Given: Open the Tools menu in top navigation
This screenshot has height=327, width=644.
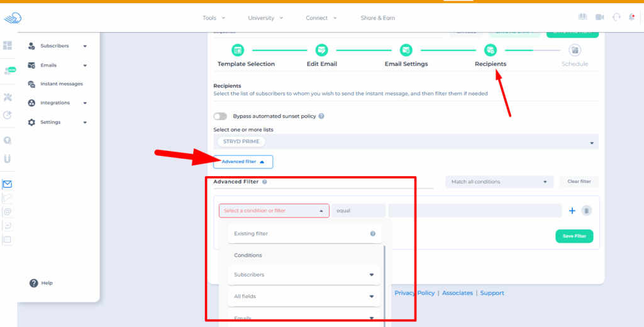Looking at the screenshot, I should click(214, 18).
